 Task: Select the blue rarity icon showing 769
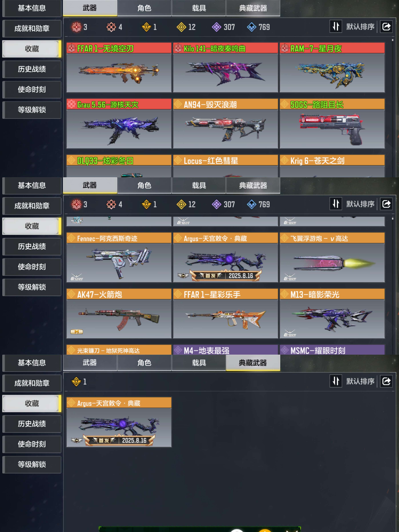click(252, 27)
